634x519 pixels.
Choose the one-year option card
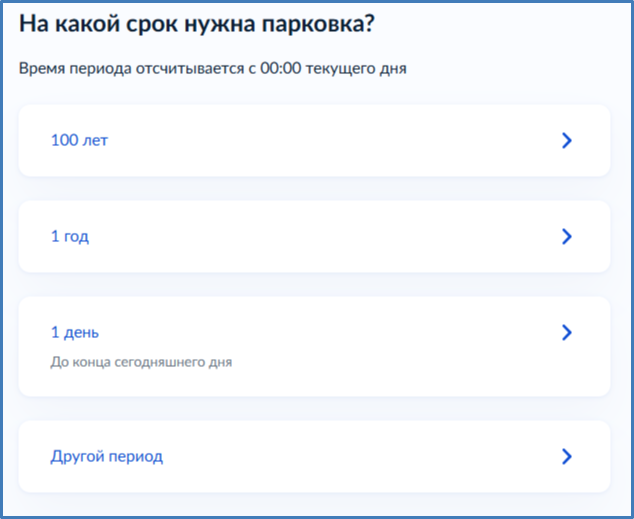pos(314,237)
